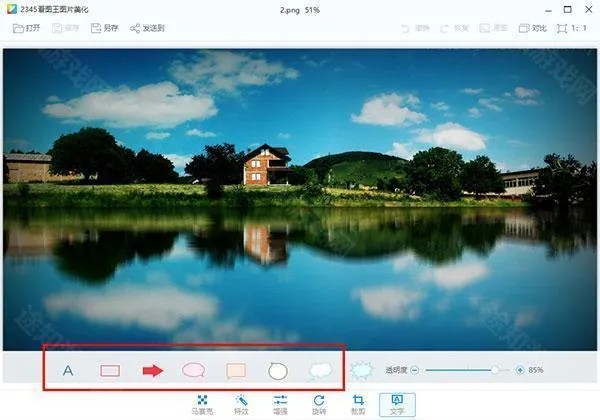Decrease opacity with the minus button
This screenshot has height=420, width=600.
pos(414,370)
